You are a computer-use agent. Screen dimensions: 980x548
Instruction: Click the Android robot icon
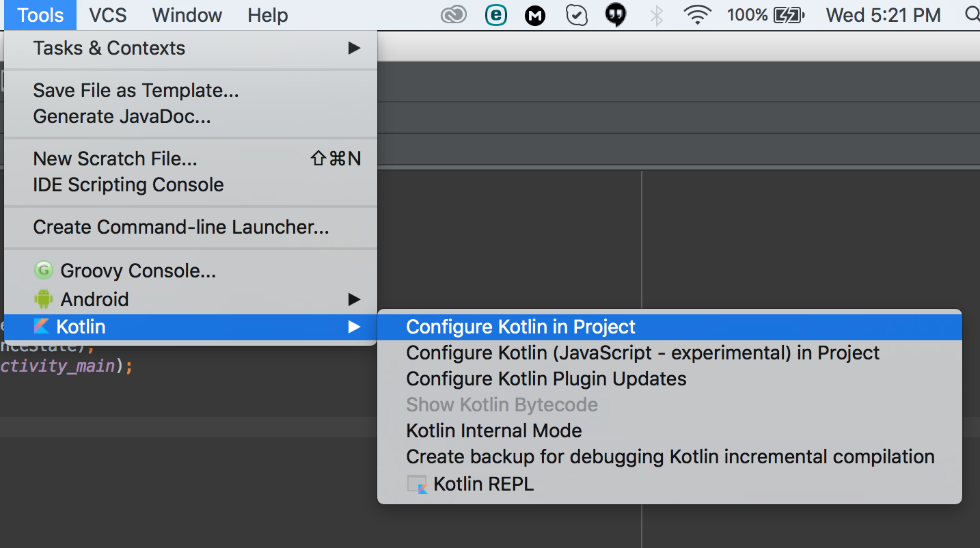pos(43,299)
